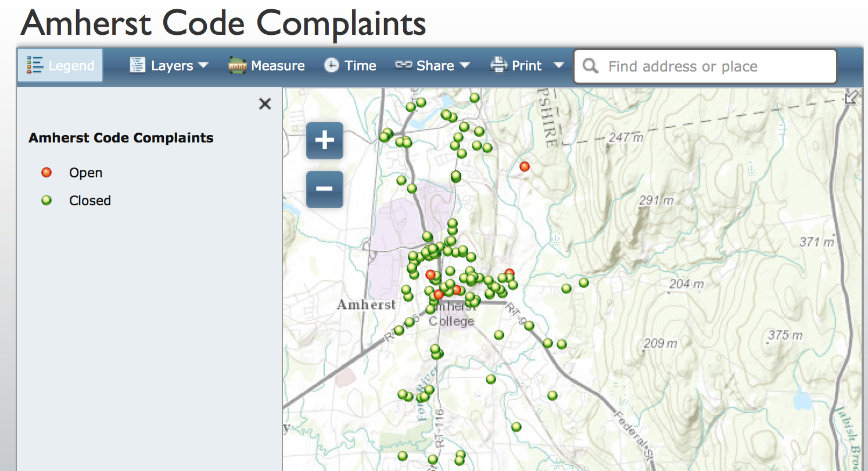Expand the Share dropdown menu
The image size is (868, 471).
point(432,66)
